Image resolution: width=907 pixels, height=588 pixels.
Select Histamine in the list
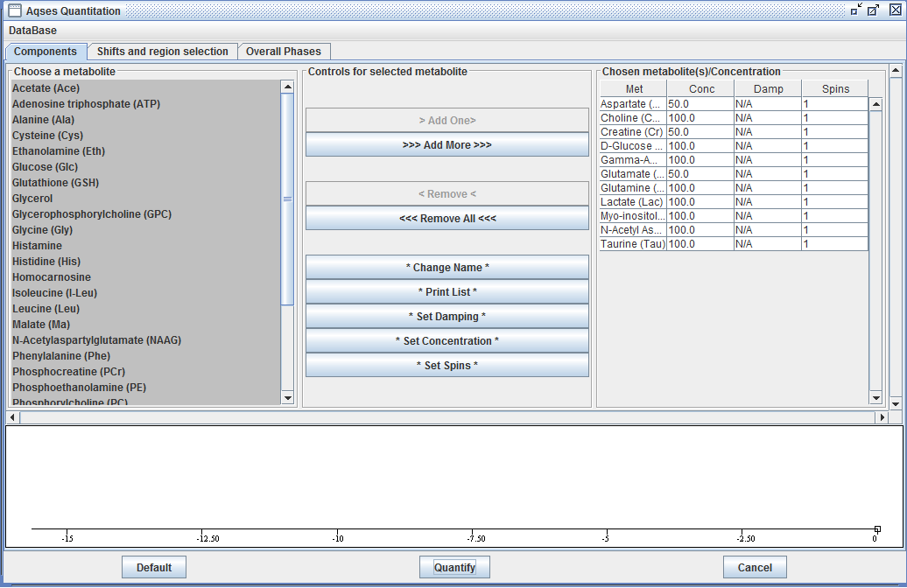coord(145,246)
